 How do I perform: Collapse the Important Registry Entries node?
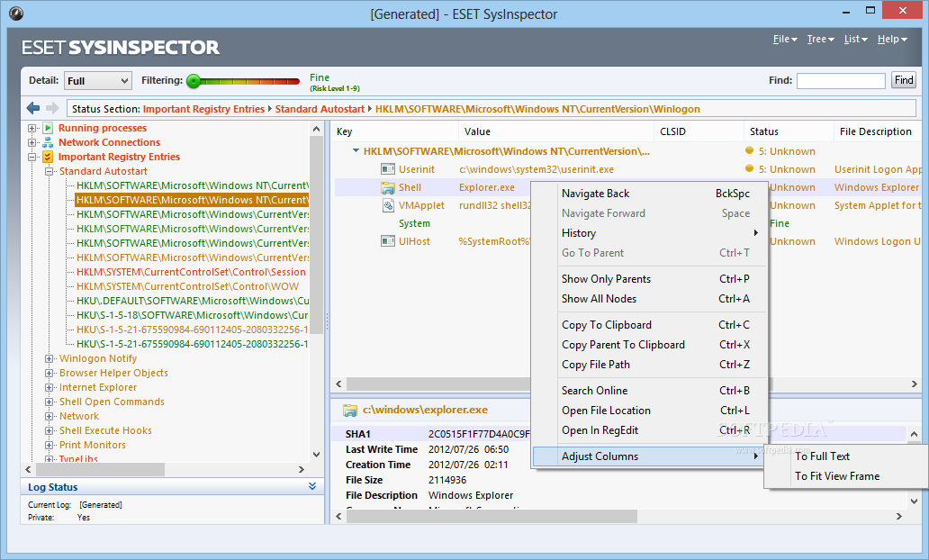pos(32,157)
